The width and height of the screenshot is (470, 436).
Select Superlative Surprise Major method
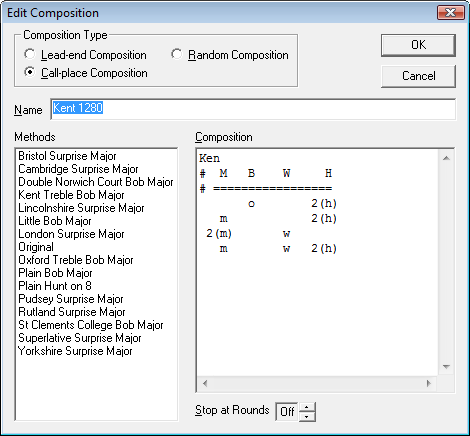80,338
